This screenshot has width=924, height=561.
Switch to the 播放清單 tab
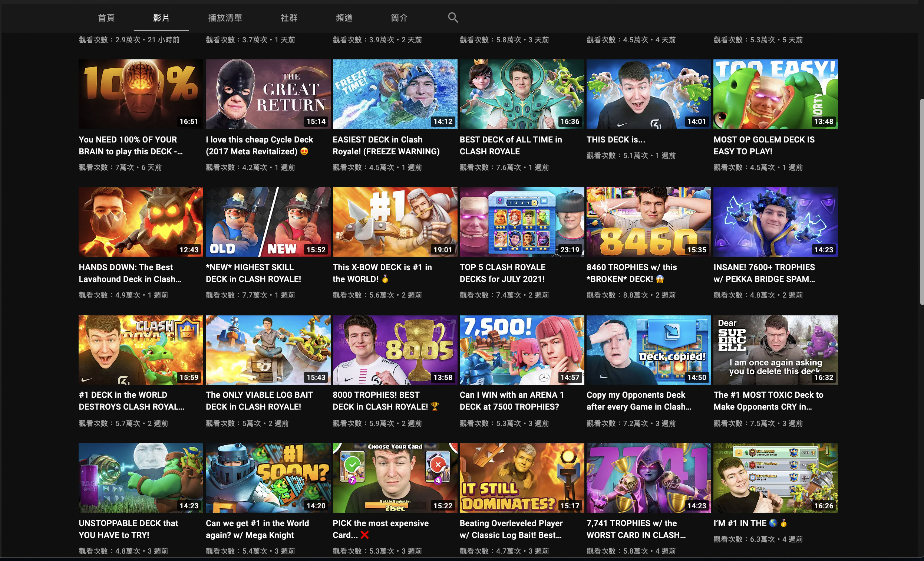coord(225,18)
